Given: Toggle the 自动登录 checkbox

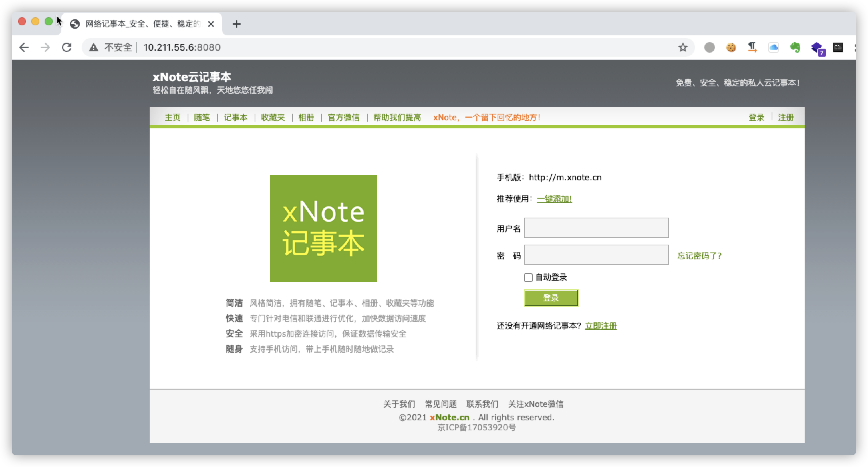Looking at the screenshot, I should tap(528, 277).
